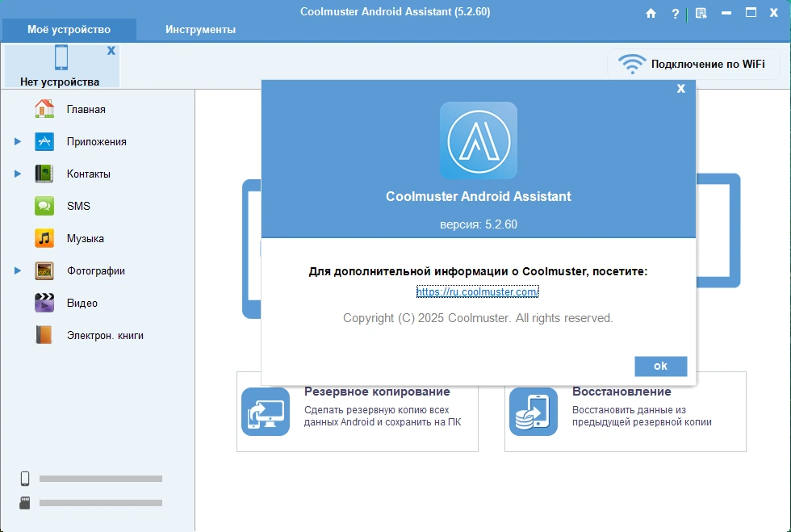This screenshot has height=532, width=791.
Task: Click the Контакты address book icon
Action: (44, 174)
